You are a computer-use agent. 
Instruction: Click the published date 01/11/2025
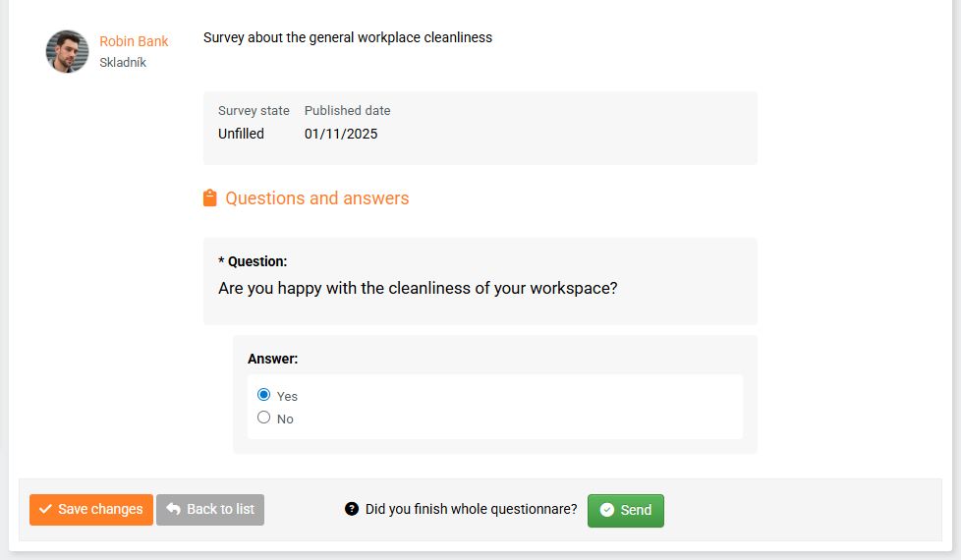[341, 134]
